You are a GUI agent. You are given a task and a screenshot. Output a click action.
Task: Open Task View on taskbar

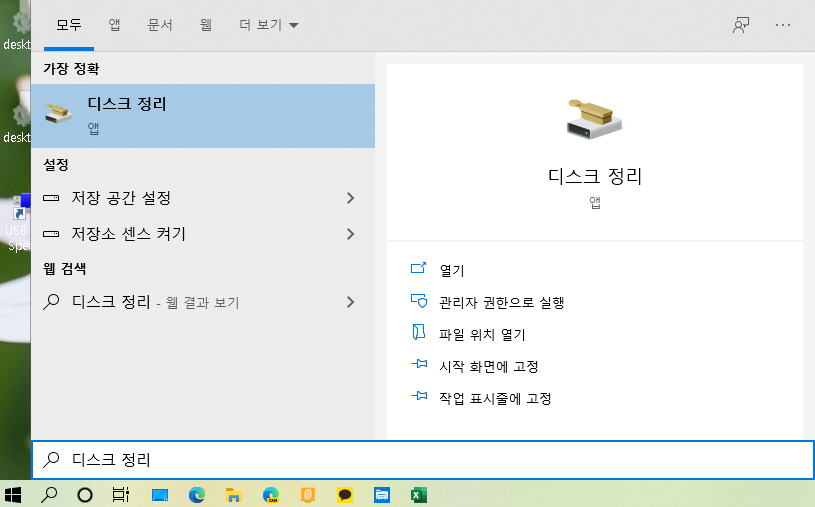click(x=121, y=495)
